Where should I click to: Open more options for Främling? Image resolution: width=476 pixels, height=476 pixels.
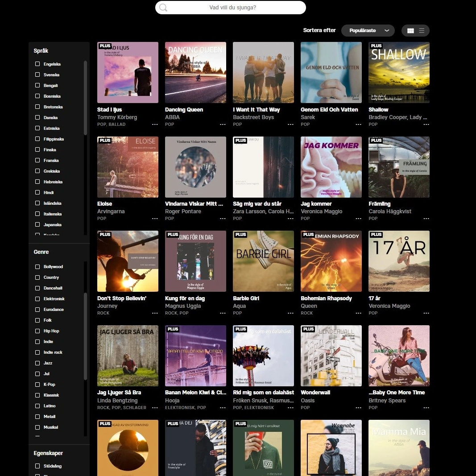pyautogui.click(x=426, y=219)
